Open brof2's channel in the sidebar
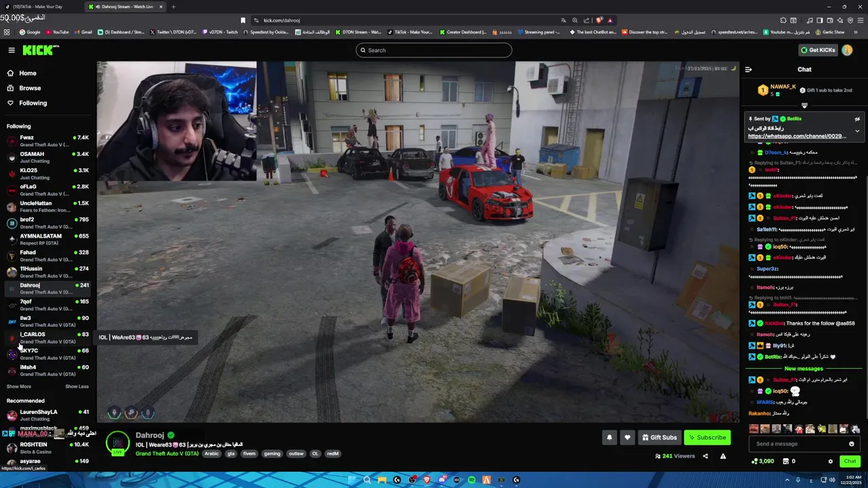 click(47, 223)
